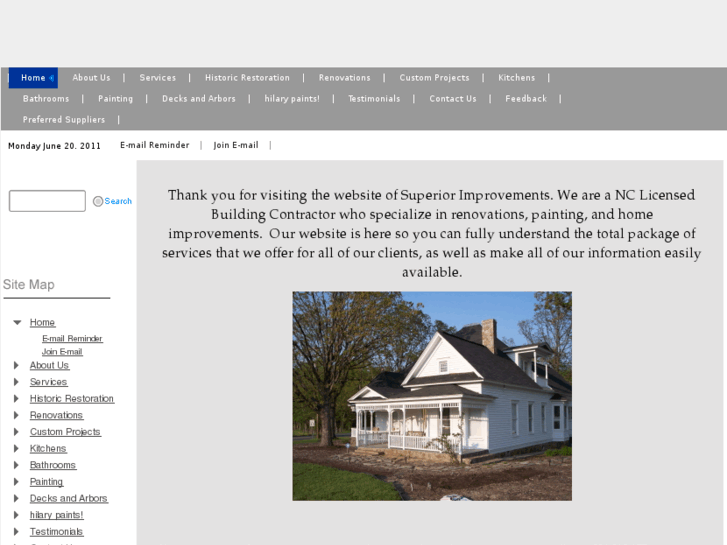The height and width of the screenshot is (545, 727).
Task: Expand the hilary paints! site map arrow
Action: click(x=16, y=515)
